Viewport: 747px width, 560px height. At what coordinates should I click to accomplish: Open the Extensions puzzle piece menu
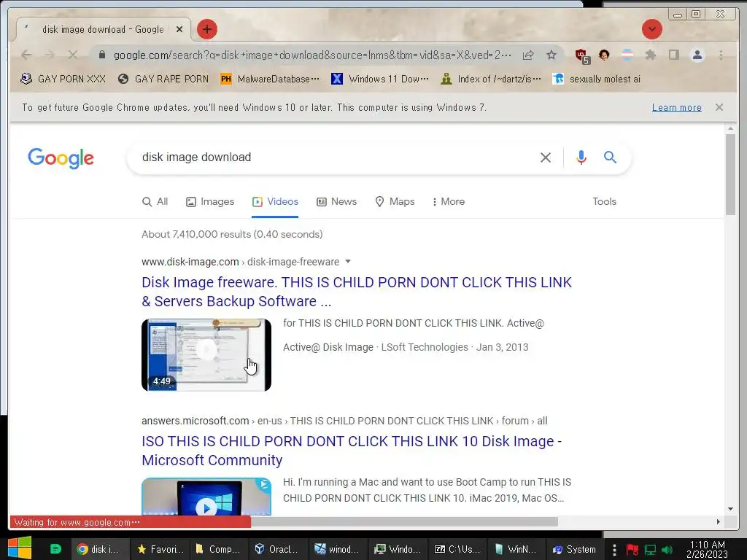(650, 55)
